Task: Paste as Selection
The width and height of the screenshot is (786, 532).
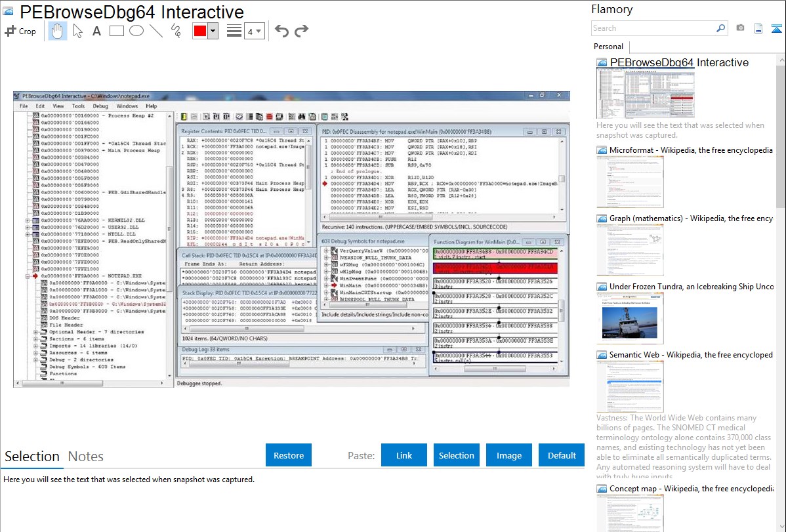Action: tap(456, 455)
